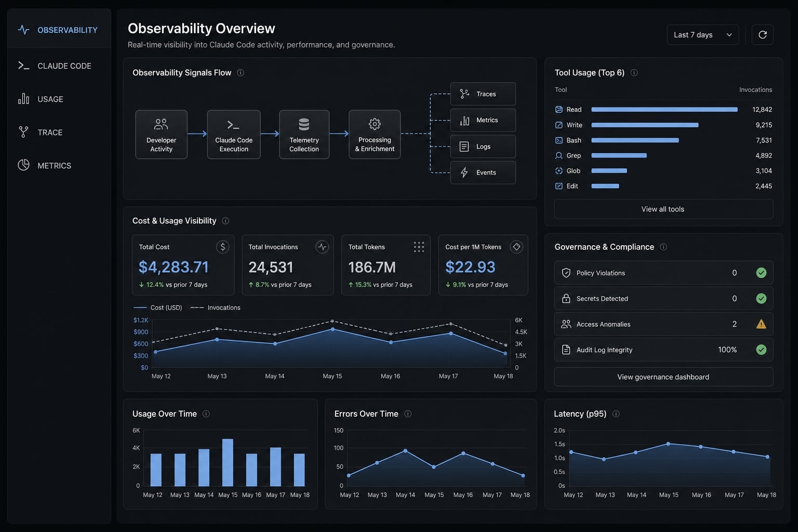Click the Processing & Enrichment gear icon

[375, 124]
